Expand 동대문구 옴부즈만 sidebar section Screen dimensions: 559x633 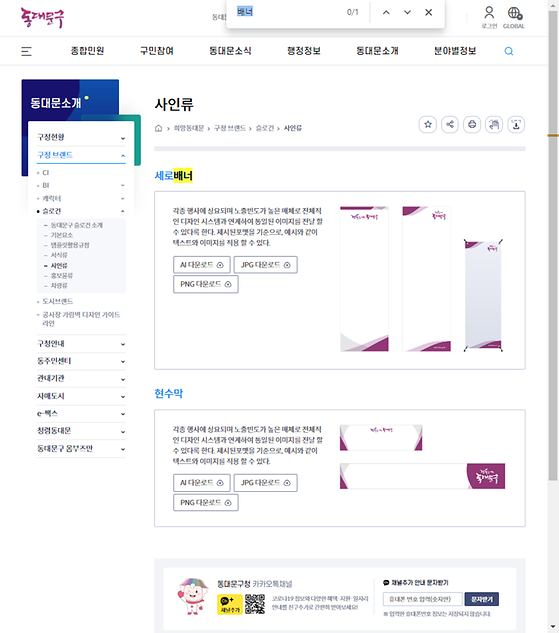[x=81, y=449]
